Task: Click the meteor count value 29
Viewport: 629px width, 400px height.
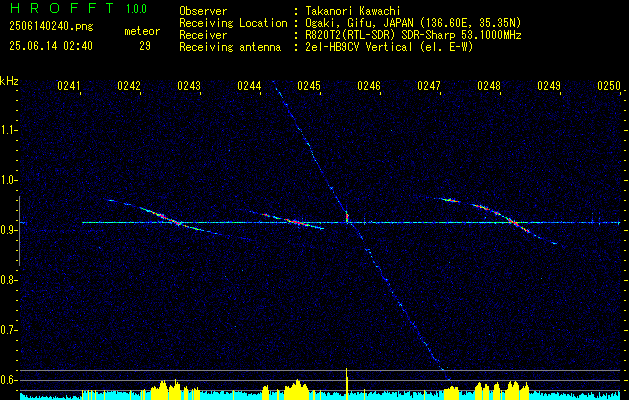Action: [145, 46]
